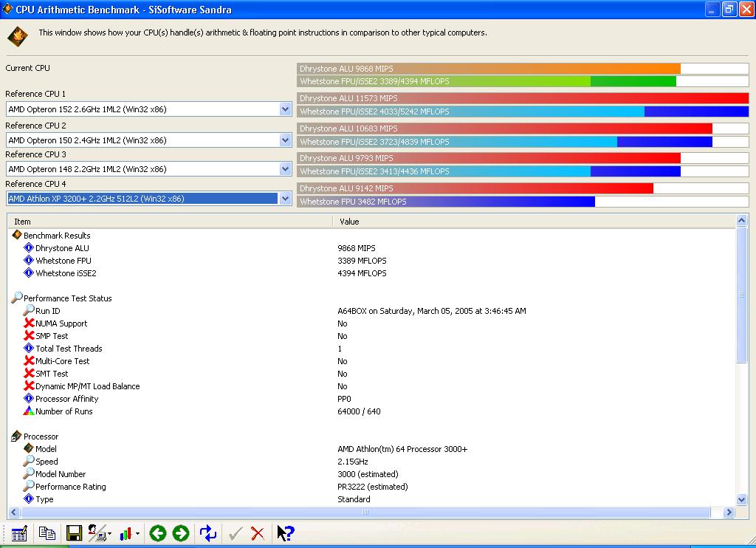
Task: Click the blue refresh arrows icon
Action: [208, 533]
